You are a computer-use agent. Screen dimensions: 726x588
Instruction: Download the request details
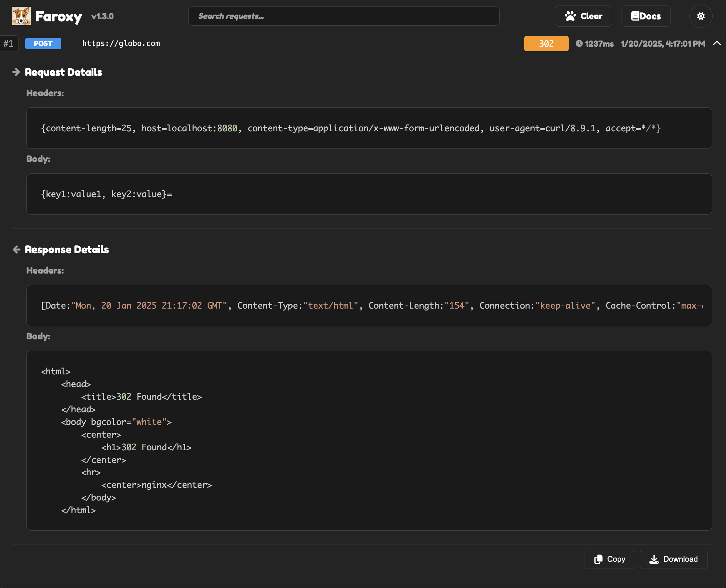[673, 559]
